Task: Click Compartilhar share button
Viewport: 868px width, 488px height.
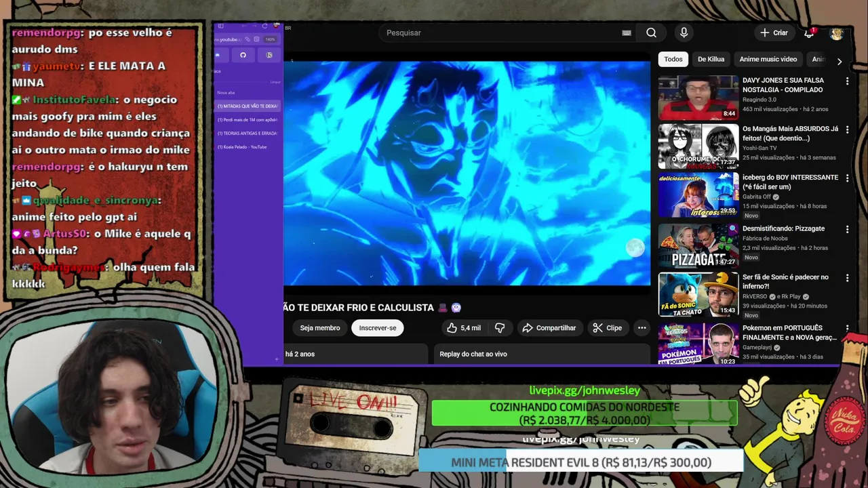Action: (549, 328)
